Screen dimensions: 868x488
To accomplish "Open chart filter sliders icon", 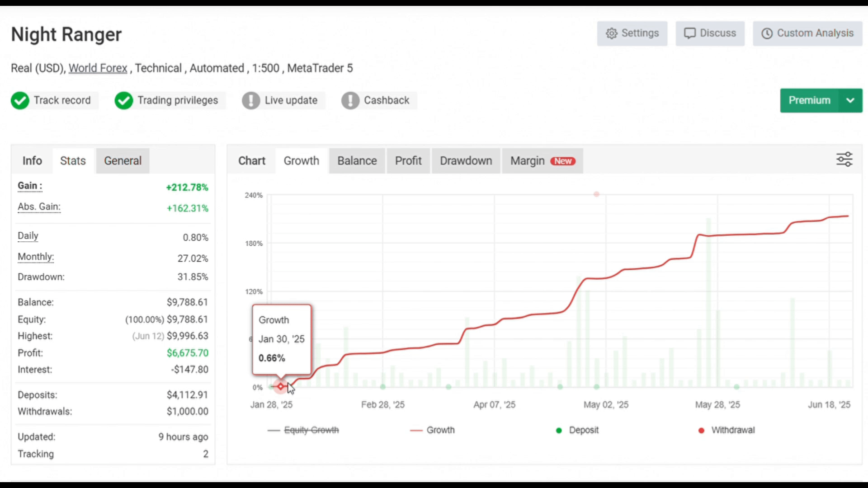I will pos(844,160).
